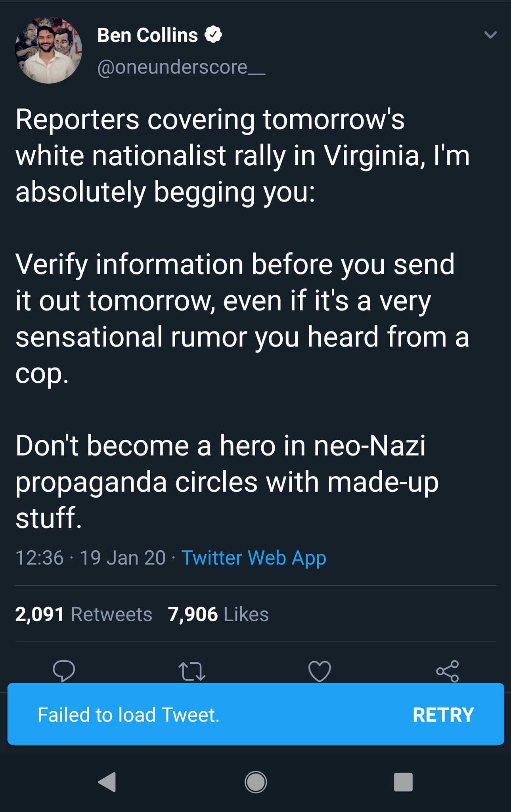The width and height of the screenshot is (511, 812).
Task: Open the Twitter Web App source link
Action: [254, 558]
